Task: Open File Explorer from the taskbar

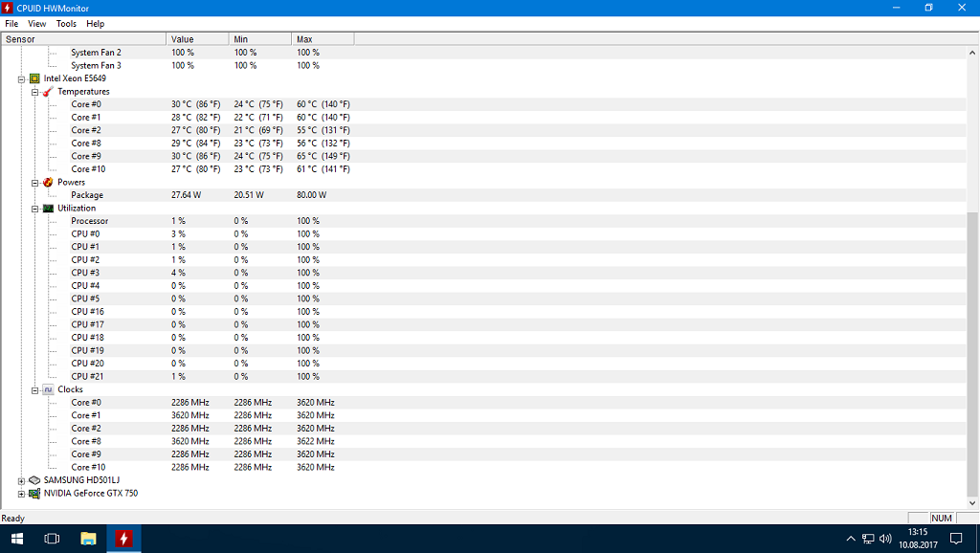Action: pos(88,539)
